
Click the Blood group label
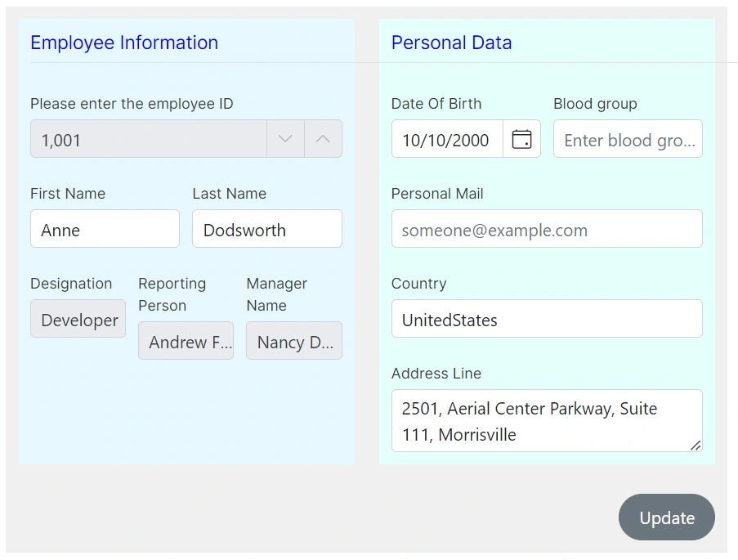pyautogui.click(x=595, y=104)
